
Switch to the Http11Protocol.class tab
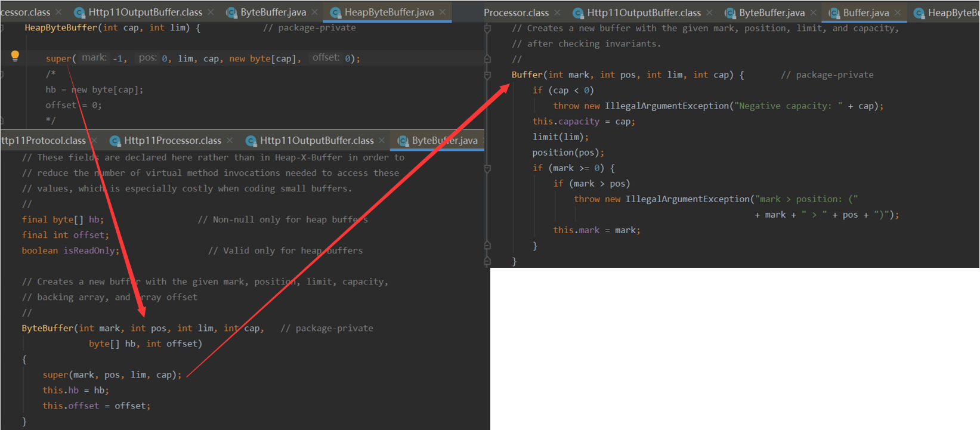click(43, 141)
